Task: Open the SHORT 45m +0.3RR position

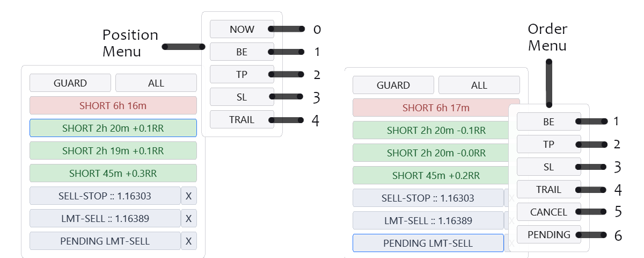Action: 113,173
